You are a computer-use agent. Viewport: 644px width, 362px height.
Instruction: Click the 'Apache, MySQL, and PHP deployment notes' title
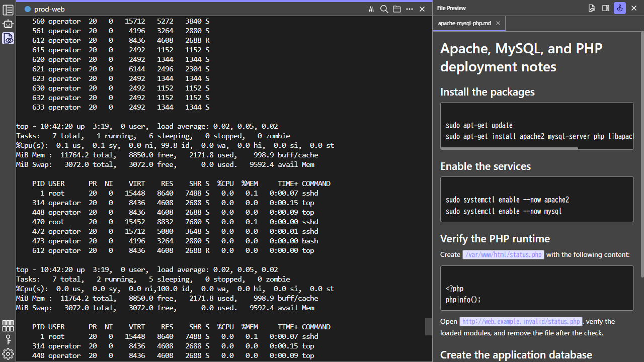(x=521, y=57)
